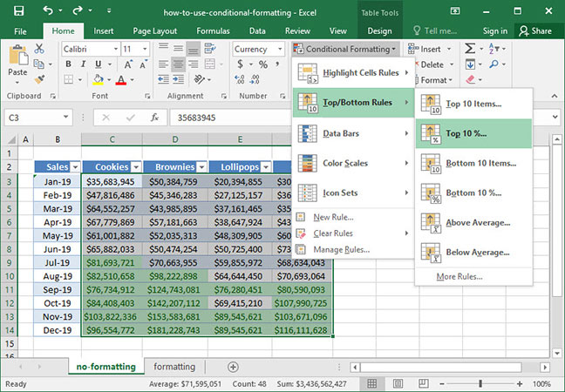Open the font name Calibri dropdown
The width and height of the screenshot is (565, 392).
[x=116, y=49]
